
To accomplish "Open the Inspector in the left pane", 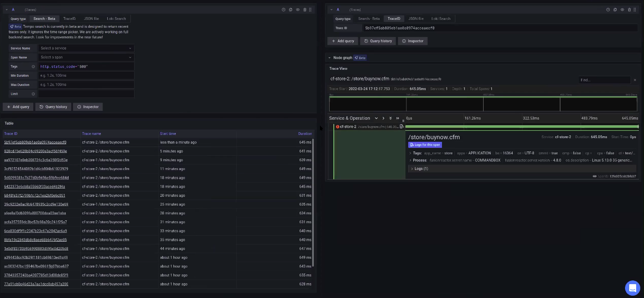I will (88, 107).
